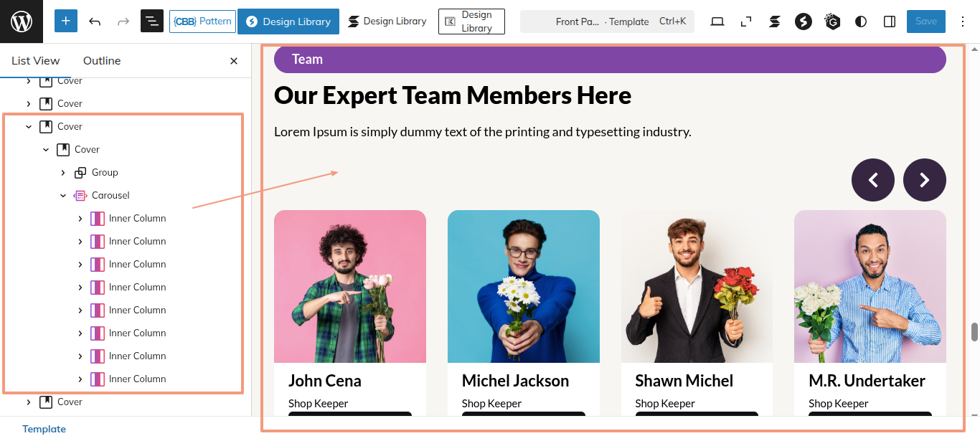Open the block inserter plus button

pos(66,22)
